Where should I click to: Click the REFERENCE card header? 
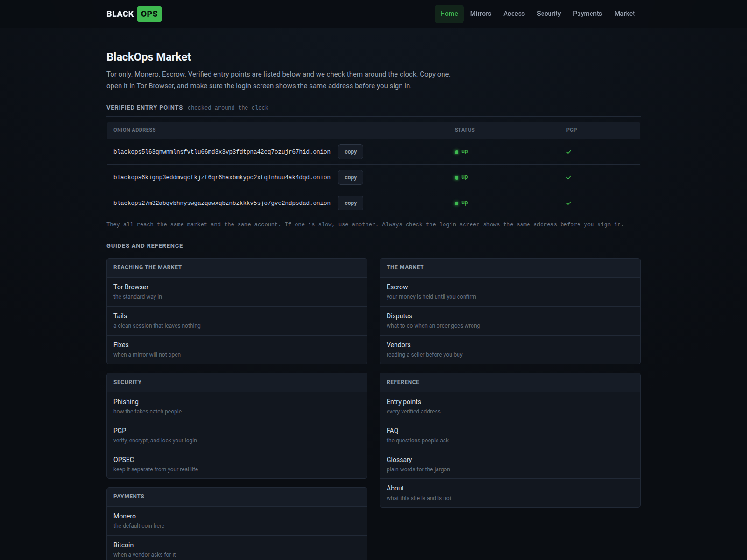click(x=510, y=382)
